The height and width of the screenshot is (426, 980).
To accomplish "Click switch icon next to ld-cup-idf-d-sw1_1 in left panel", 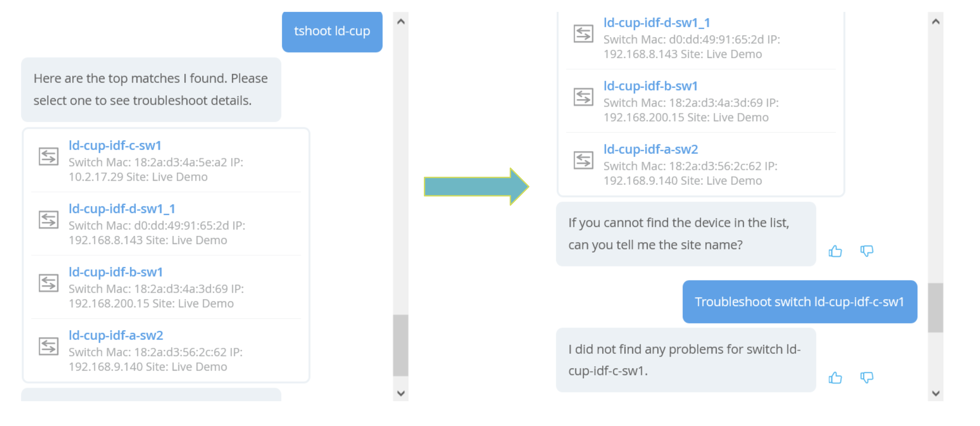I will click(x=49, y=219).
